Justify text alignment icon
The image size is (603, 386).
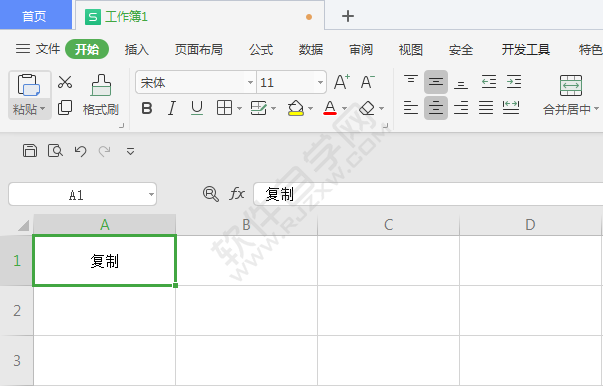click(486, 108)
